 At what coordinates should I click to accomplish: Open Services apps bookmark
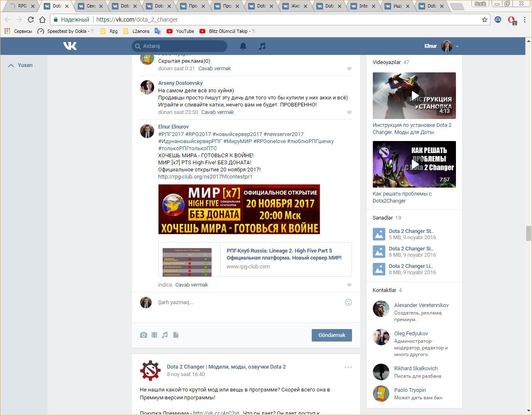click(x=18, y=31)
